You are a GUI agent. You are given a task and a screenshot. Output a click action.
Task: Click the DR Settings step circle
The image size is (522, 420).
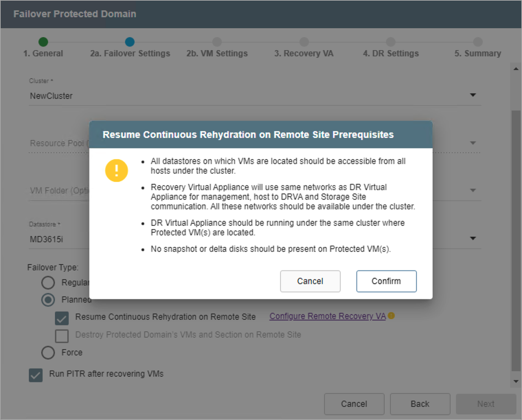click(391, 42)
